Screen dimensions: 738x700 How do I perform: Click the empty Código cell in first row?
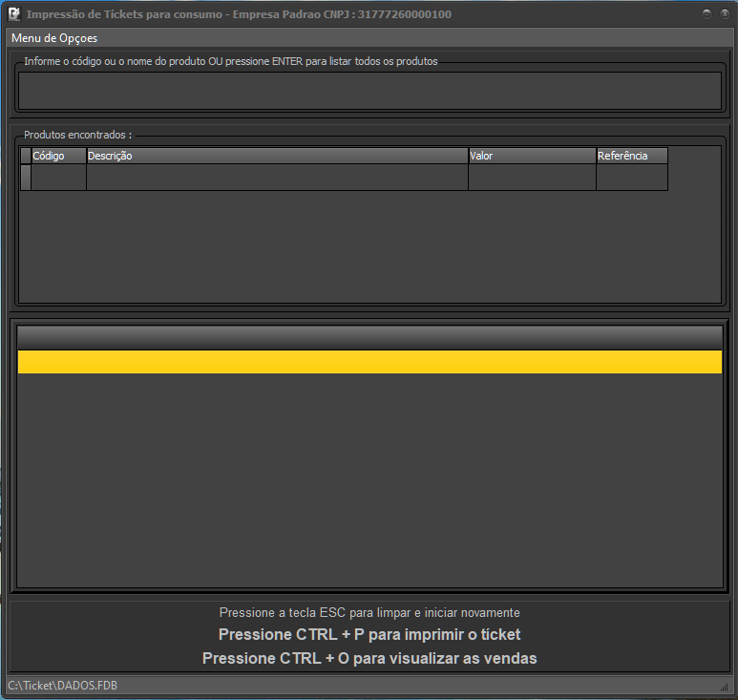coord(58,178)
